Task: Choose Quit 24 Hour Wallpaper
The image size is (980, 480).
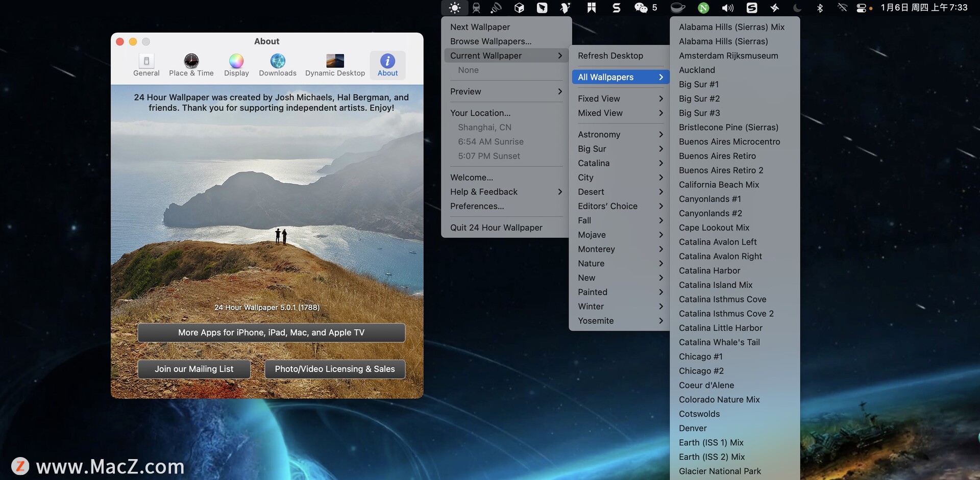Action: pos(506,228)
